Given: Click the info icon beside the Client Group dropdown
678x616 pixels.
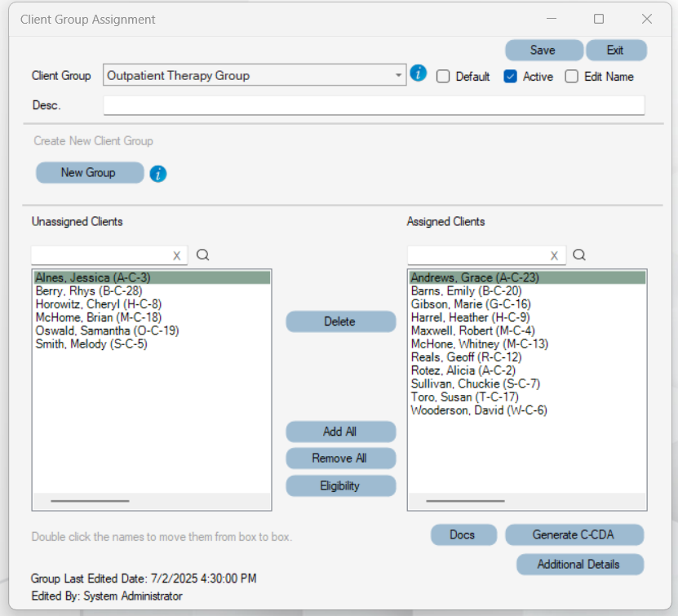Looking at the screenshot, I should pyautogui.click(x=419, y=73).
